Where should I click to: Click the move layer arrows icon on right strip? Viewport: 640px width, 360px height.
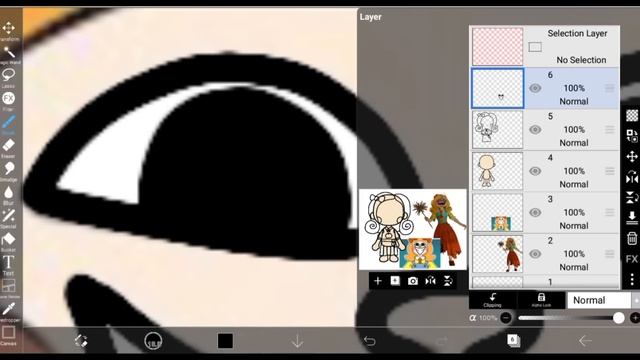coord(632,157)
